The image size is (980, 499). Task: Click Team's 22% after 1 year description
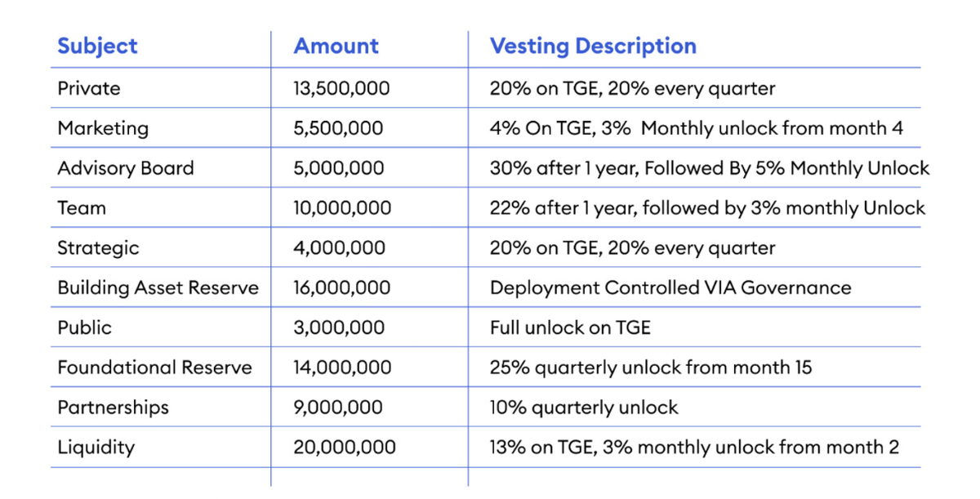point(707,208)
